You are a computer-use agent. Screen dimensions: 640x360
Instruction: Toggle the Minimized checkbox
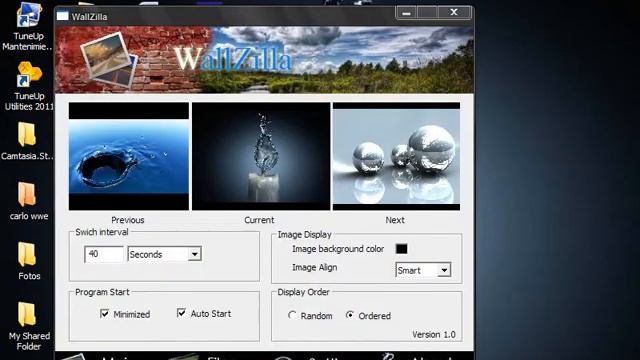click(104, 313)
